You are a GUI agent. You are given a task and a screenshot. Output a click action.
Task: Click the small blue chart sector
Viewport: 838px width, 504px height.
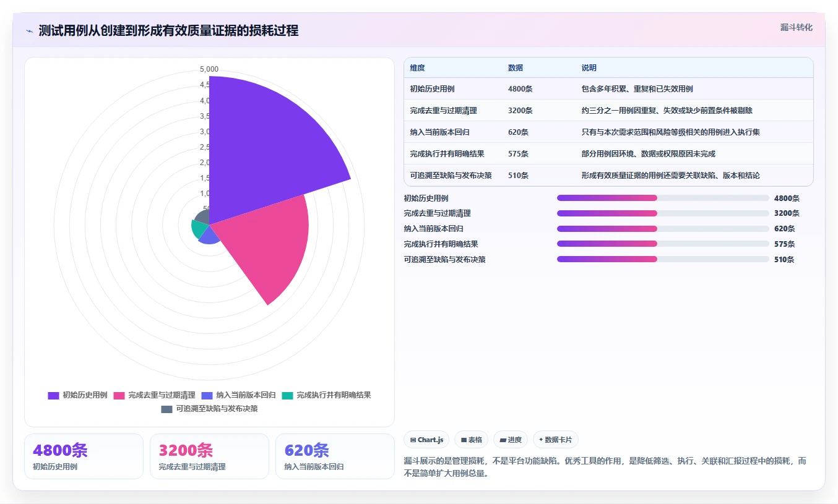click(210, 235)
